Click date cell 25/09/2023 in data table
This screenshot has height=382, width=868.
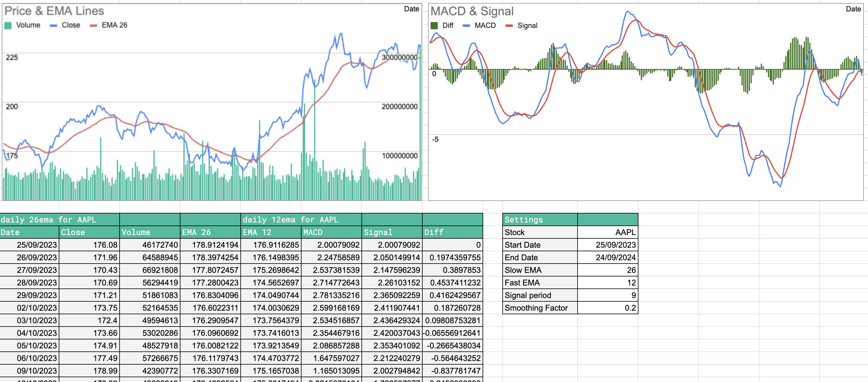tap(29, 245)
